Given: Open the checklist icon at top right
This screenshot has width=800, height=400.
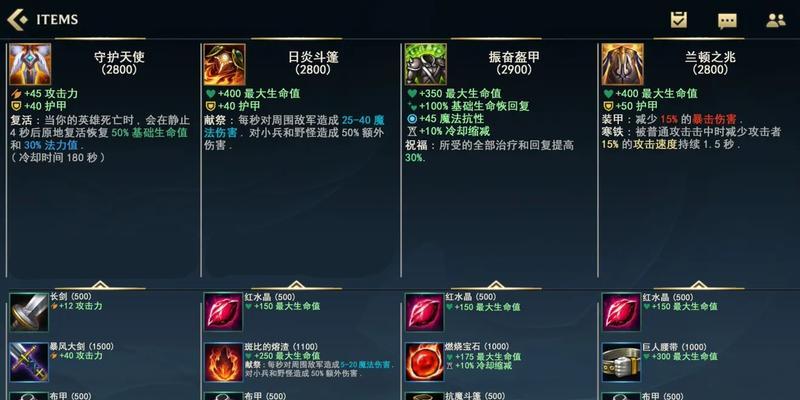Looking at the screenshot, I should 679,20.
